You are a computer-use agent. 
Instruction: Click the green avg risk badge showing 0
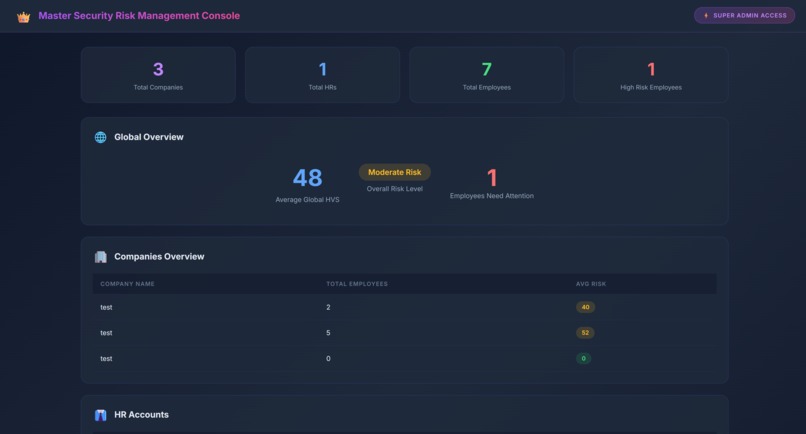pyautogui.click(x=583, y=359)
